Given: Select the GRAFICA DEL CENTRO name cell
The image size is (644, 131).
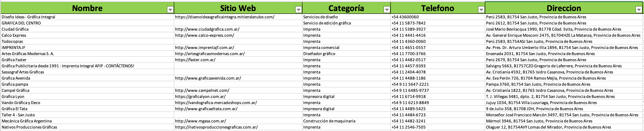Looking at the screenshot, I should click(x=87, y=23).
